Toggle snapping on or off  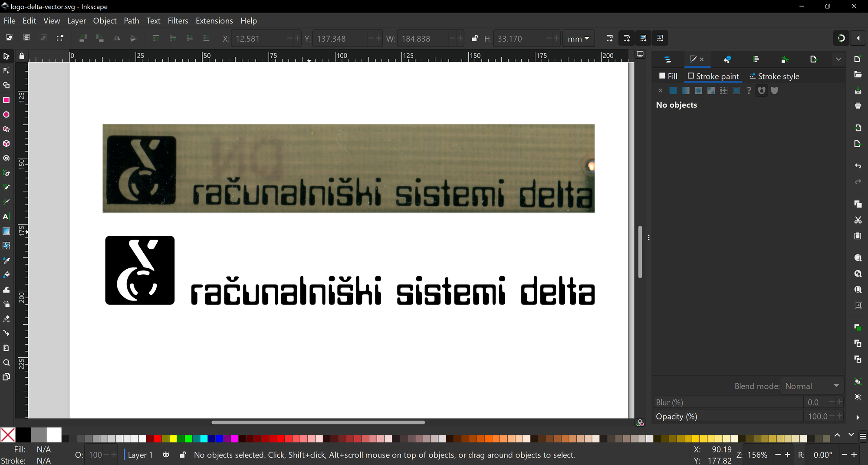(841, 38)
